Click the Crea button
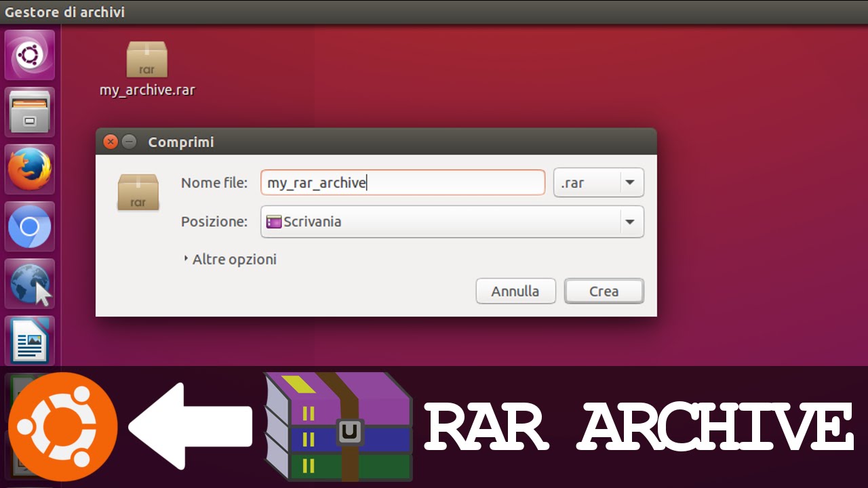The height and width of the screenshot is (488, 868). 604,291
